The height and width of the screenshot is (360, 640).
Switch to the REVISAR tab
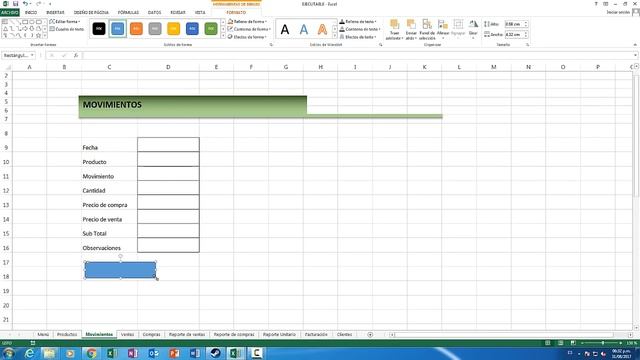tap(178, 13)
